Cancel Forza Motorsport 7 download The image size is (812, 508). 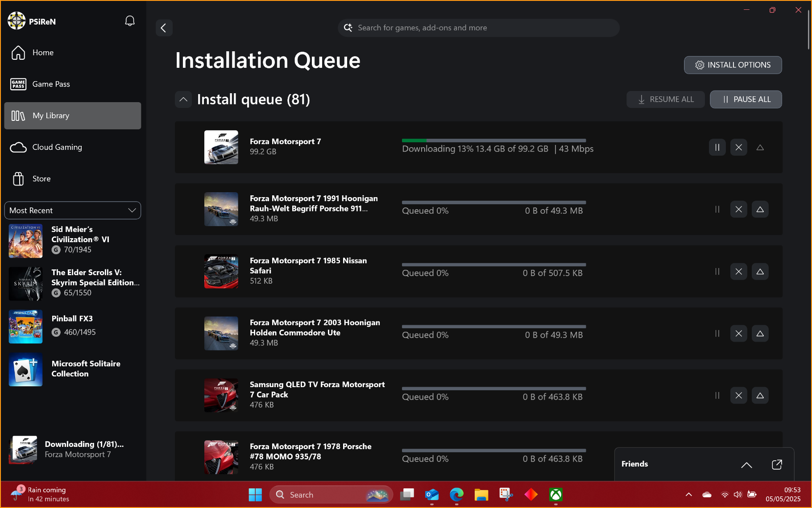(738, 147)
